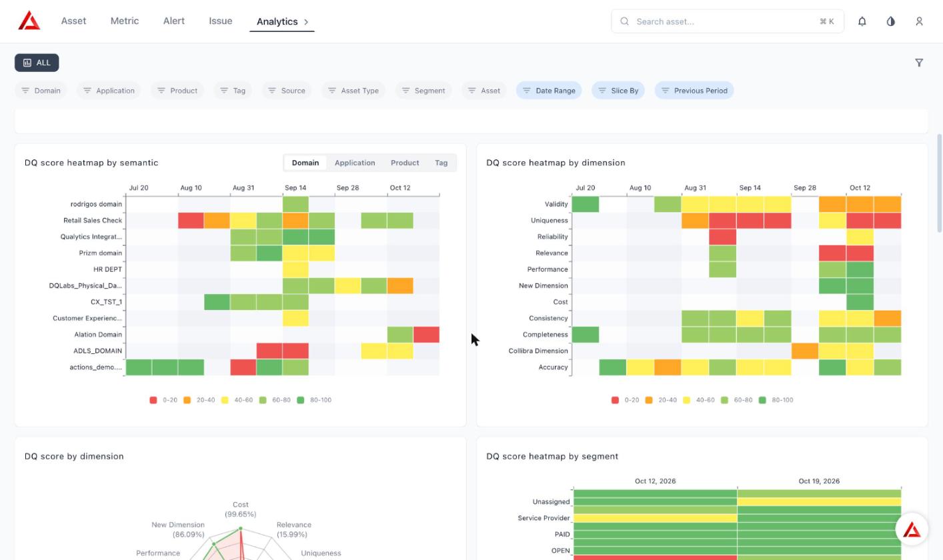
Task: Click the New Dimension (86.09%) radar label
Action: point(177,529)
